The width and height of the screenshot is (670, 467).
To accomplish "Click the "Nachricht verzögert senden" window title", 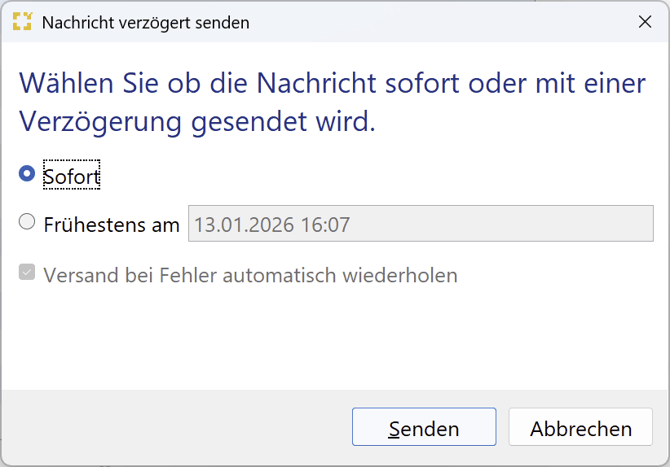I will click(146, 22).
